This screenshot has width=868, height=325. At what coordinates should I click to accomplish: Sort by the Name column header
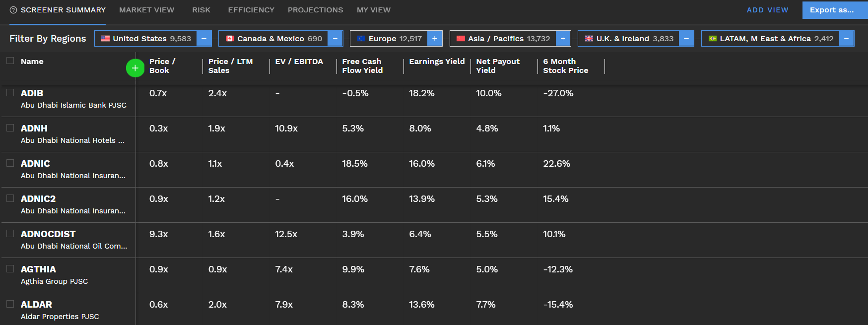tap(32, 62)
